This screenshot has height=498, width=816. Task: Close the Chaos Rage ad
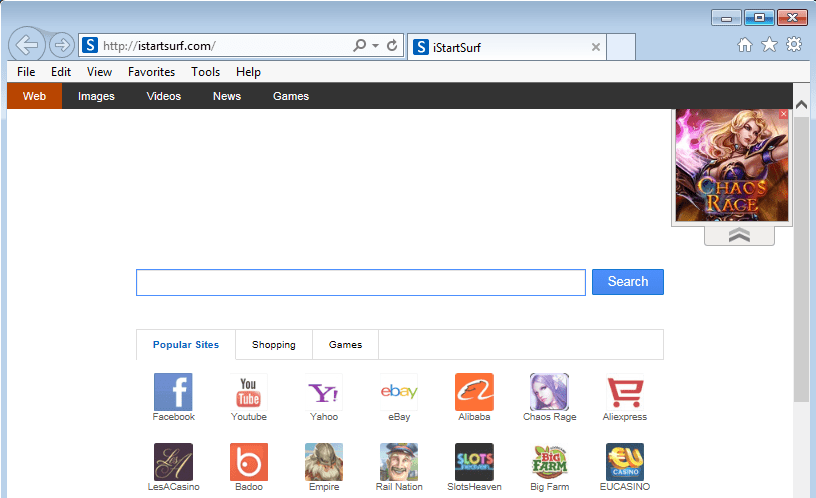[783, 114]
